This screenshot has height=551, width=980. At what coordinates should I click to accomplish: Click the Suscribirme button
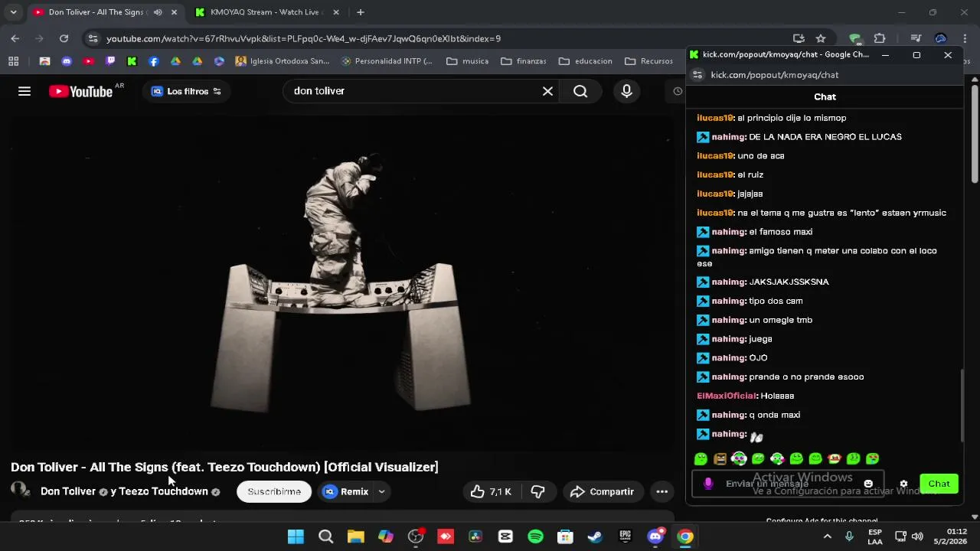point(274,491)
